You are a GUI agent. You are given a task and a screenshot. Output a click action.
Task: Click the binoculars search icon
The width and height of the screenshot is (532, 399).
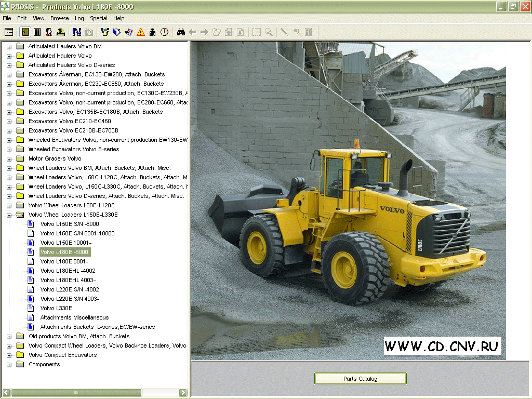(181, 32)
